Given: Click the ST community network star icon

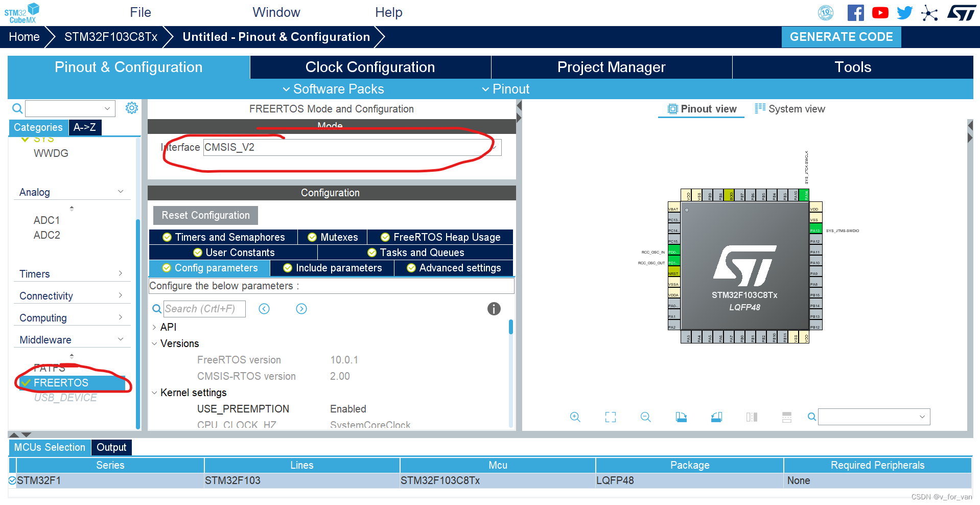Looking at the screenshot, I should click(929, 13).
